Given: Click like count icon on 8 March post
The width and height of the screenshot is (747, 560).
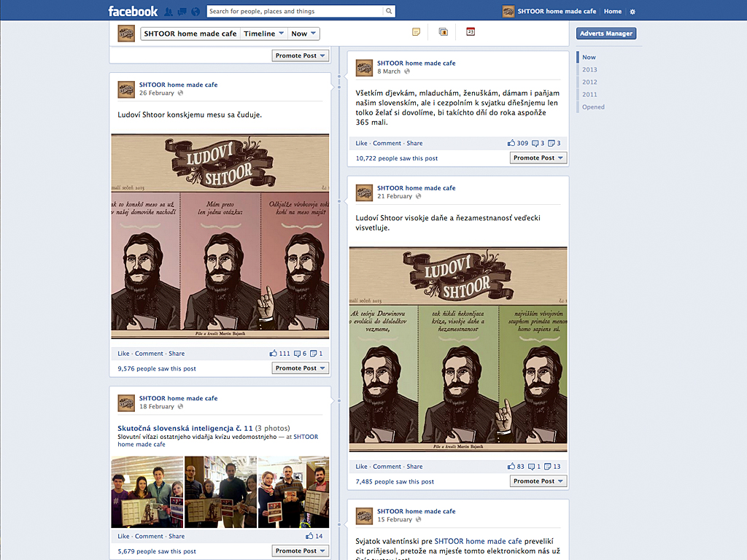Looking at the screenshot, I should coord(511,143).
